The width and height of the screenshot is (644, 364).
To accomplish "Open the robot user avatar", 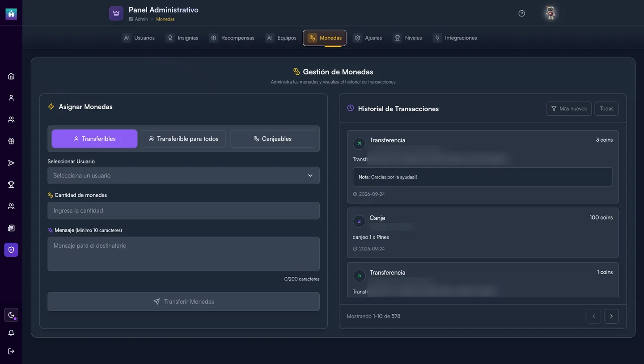I will click(x=551, y=13).
